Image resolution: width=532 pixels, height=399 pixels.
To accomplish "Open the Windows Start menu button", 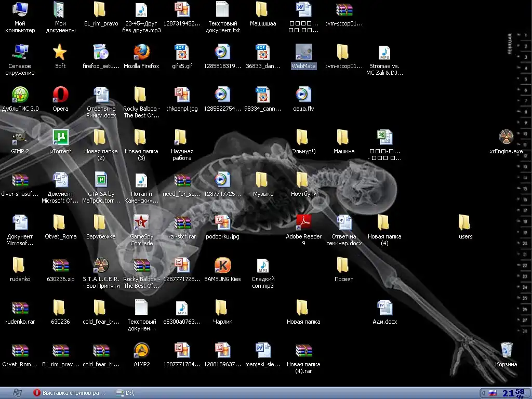I will pos(17,393).
